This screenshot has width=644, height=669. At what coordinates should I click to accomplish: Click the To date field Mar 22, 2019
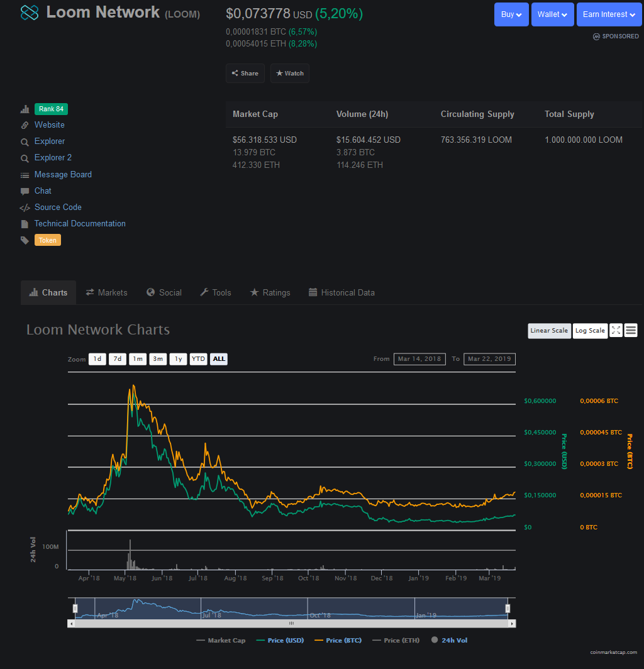(x=489, y=359)
